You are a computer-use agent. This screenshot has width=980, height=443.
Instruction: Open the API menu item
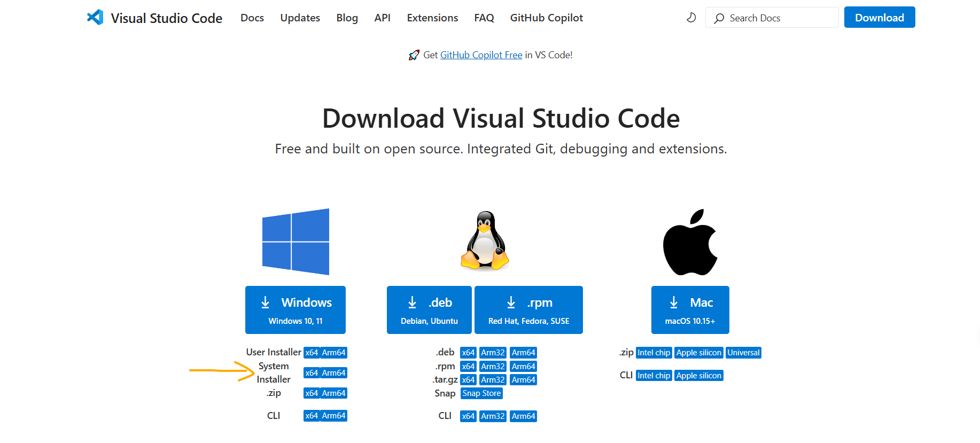click(383, 18)
